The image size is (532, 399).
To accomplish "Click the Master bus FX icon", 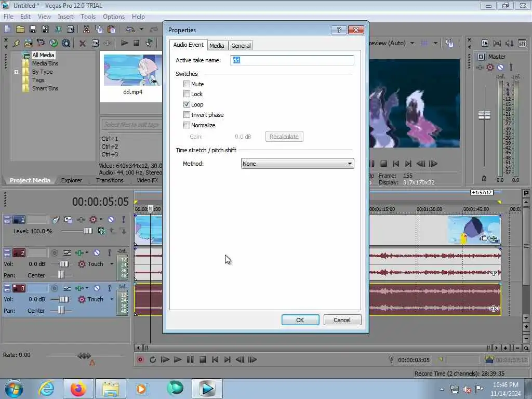I will coord(480,67).
